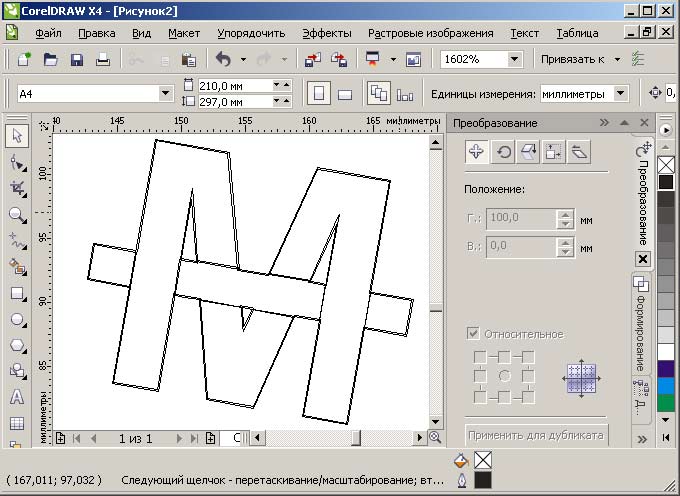Screen dimensions: 680x496
Task: Select the Ellipse tool
Action: (x=17, y=319)
